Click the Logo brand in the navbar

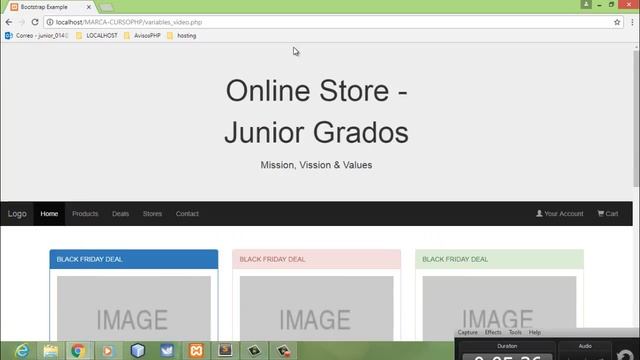tap(17, 213)
